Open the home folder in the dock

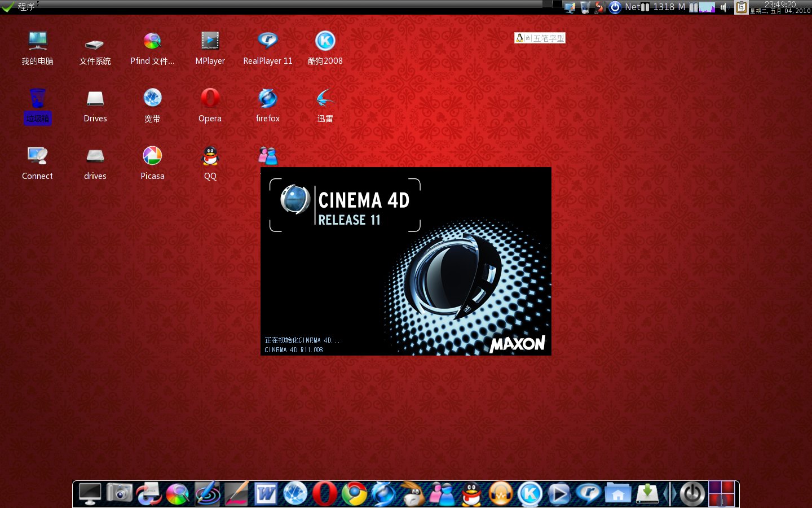pyautogui.click(x=618, y=494)
